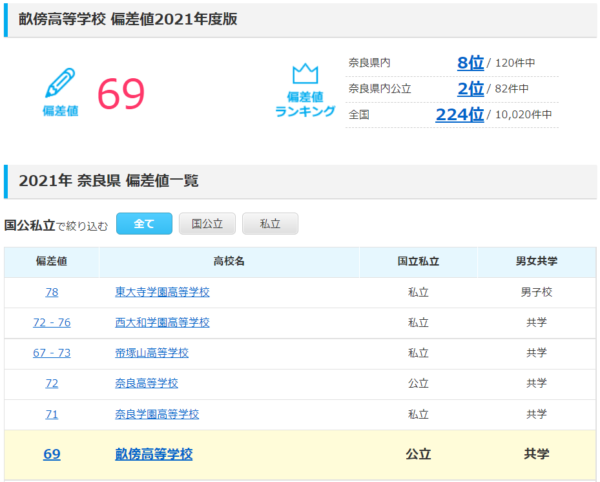Click deviation value 72 - 76 link
The image size is (600, 482).
(x=52, y=322)
